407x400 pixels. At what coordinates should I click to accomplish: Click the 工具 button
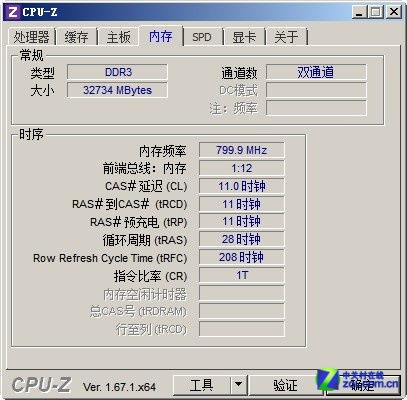point(202,385)
